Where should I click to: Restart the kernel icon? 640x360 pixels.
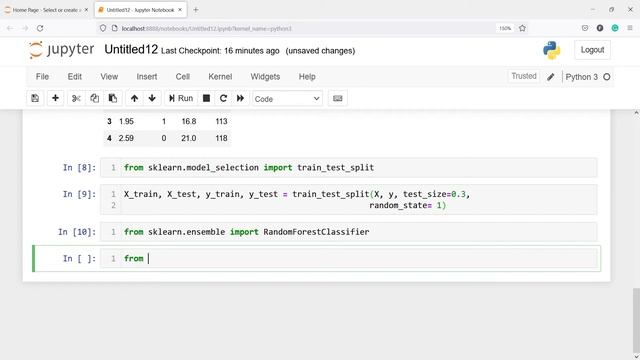click(223, 98)
